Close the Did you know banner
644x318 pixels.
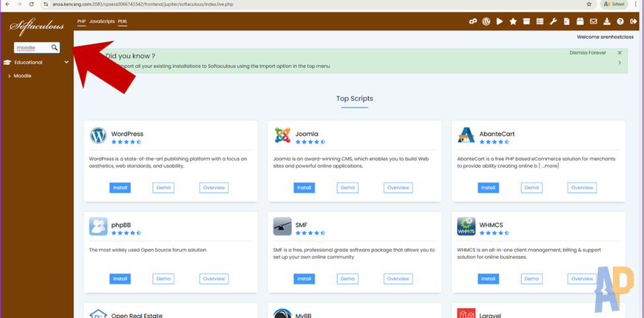620,53
